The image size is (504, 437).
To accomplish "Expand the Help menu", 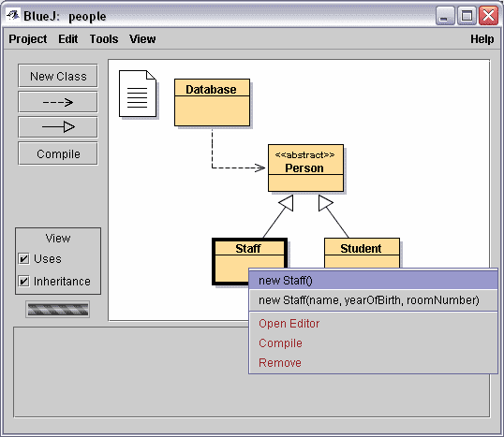I will (x=482, y=39).
